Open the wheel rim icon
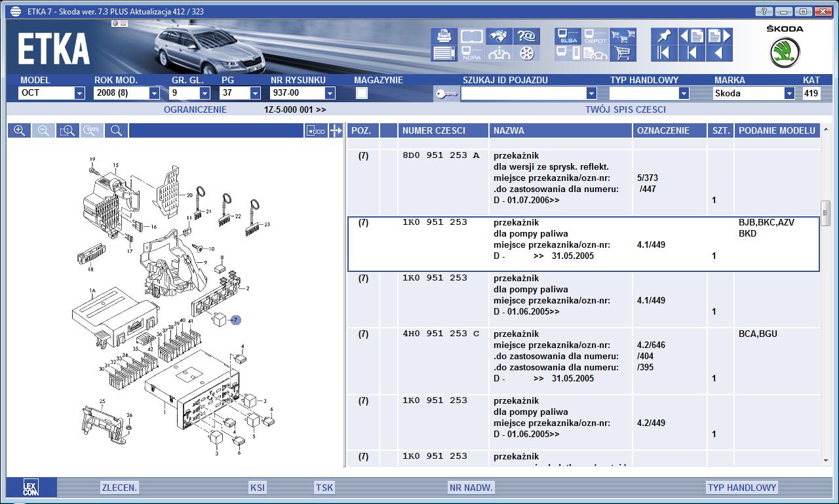This screenshot has width=839, height=504. click(527, 53)
